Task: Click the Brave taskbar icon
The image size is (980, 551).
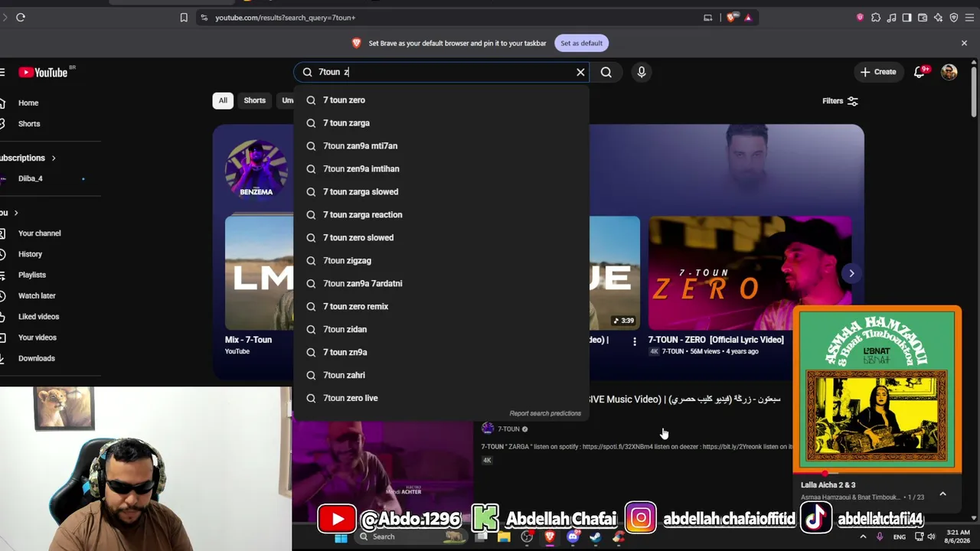Action: point(550,536)
